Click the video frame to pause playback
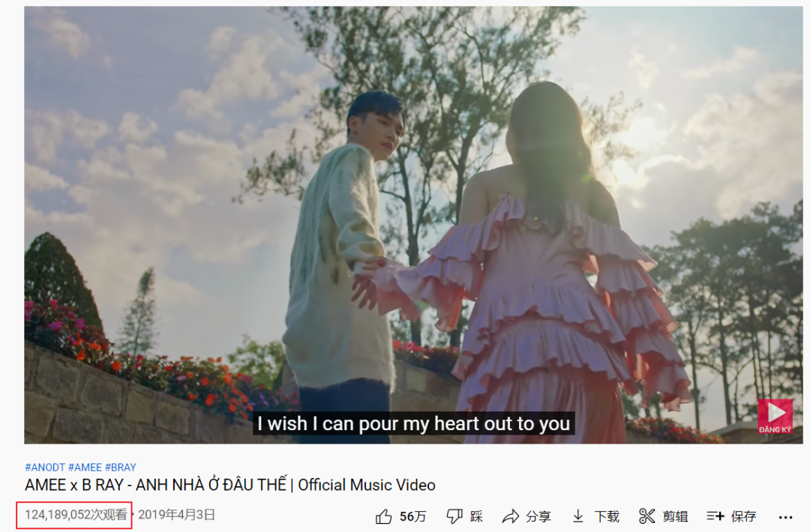 point(413,225)
